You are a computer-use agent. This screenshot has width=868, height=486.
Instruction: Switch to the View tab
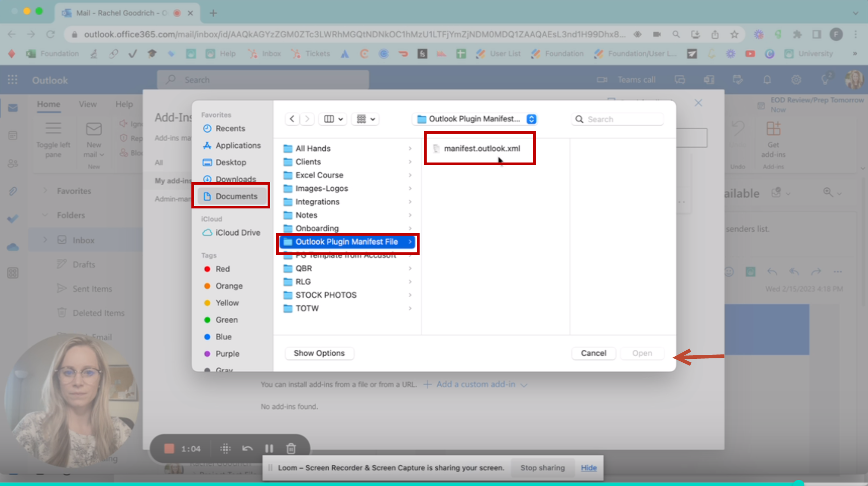coord(87,104)
